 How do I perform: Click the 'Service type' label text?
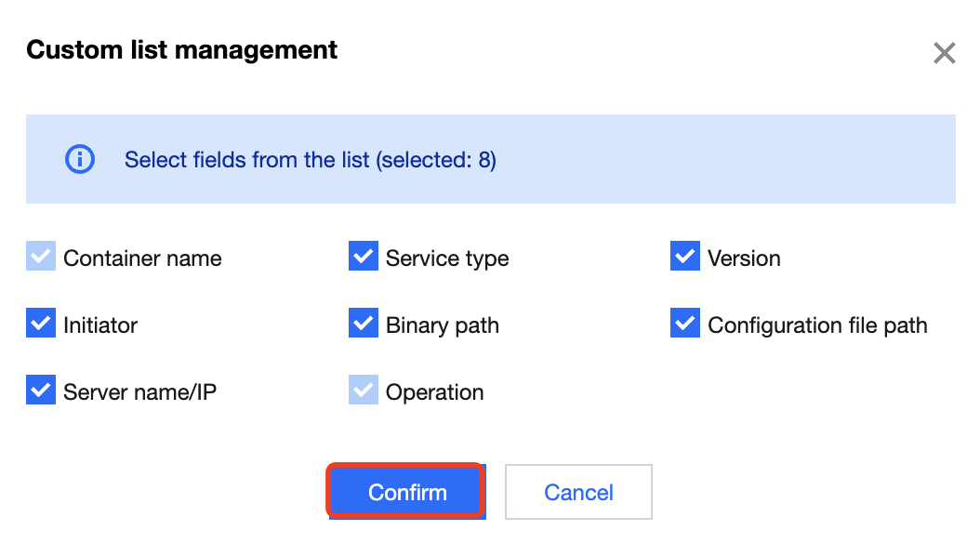[x=447, y=258]
